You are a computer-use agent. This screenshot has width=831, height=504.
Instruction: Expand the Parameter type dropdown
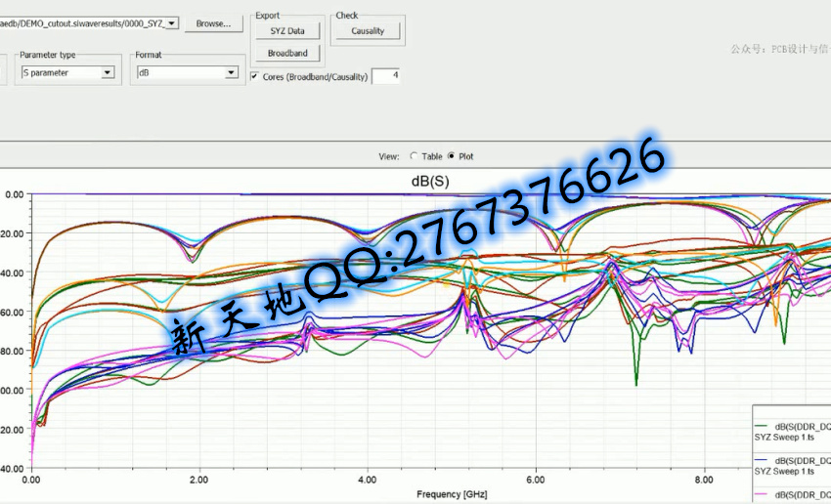tap(108, 72)
